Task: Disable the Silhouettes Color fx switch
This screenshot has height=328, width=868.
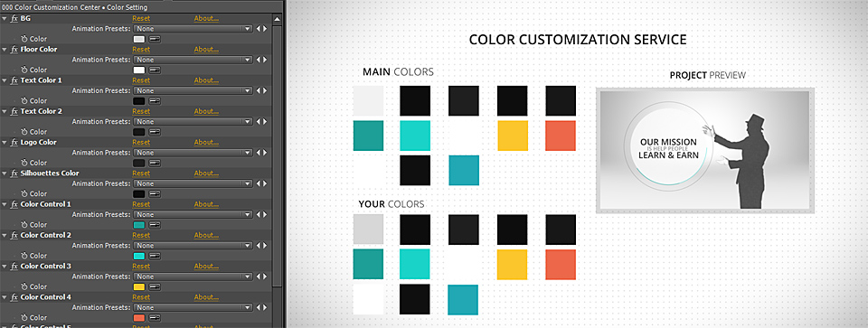Action: click(14, 173)
